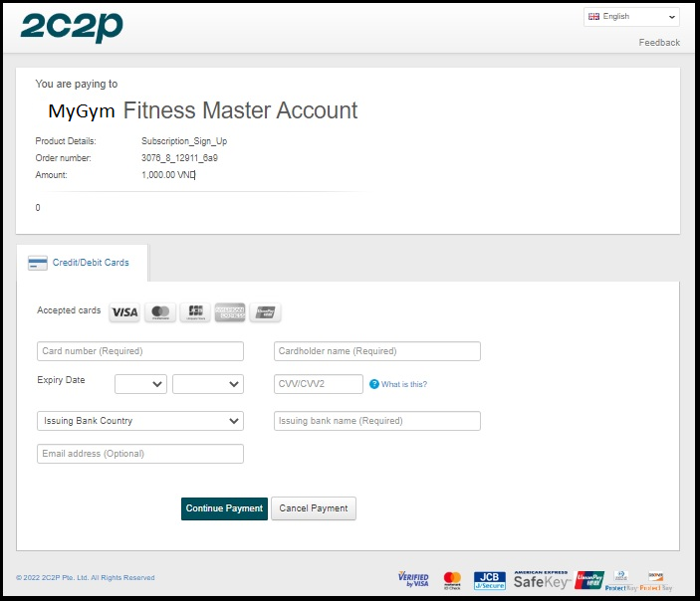
Task: Click the 2C2P copyright footer text
Action: 86,578
